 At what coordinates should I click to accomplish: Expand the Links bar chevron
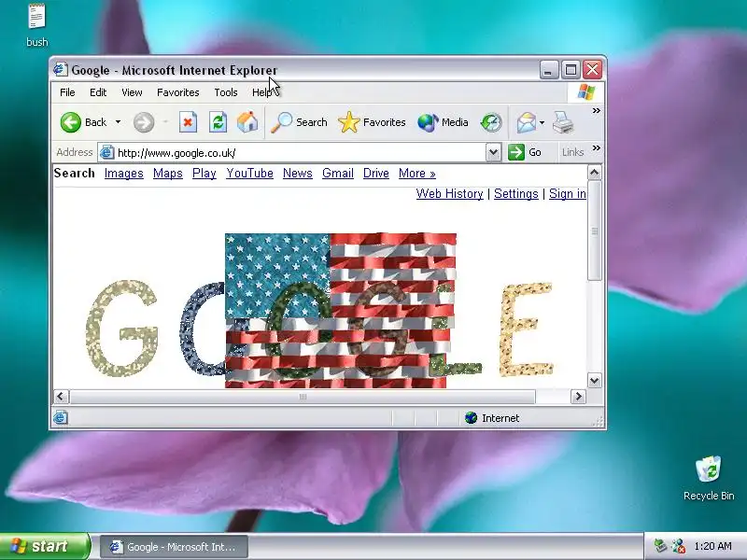click(x=596, y=148)
